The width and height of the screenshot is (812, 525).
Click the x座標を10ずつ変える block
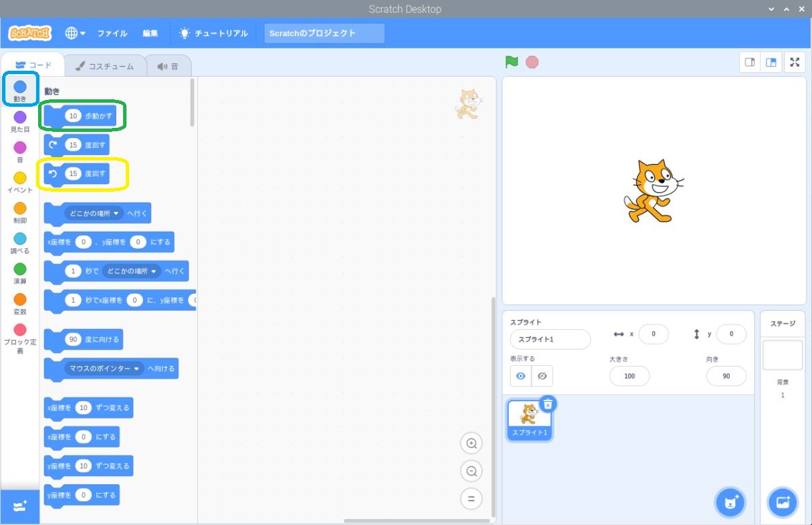pyautogui.click(x=88, y=408)
